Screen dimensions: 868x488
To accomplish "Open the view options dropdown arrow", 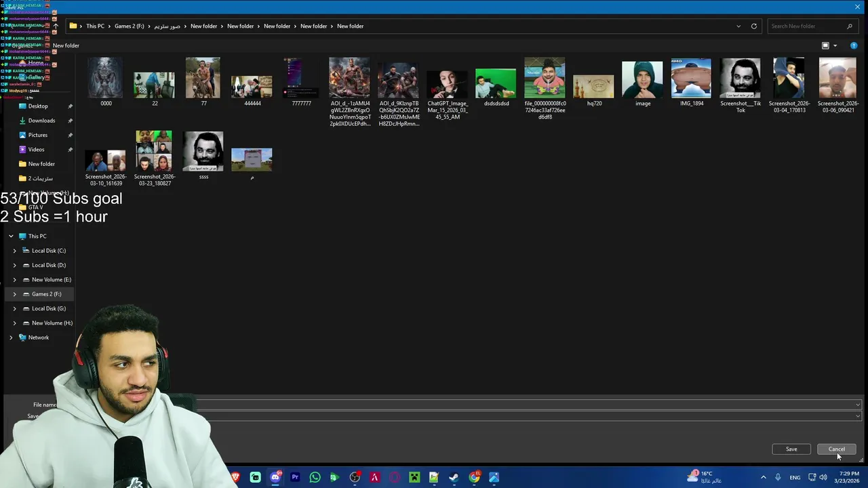I will tap(835, 45).
